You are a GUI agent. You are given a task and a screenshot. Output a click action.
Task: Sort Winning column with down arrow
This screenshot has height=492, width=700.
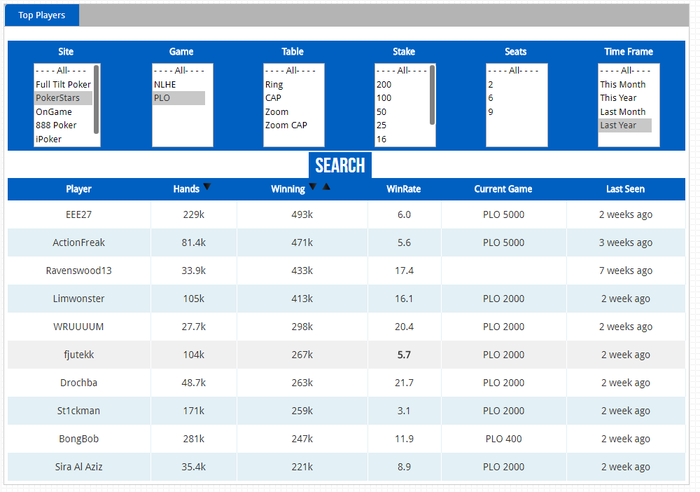point(312,187)
